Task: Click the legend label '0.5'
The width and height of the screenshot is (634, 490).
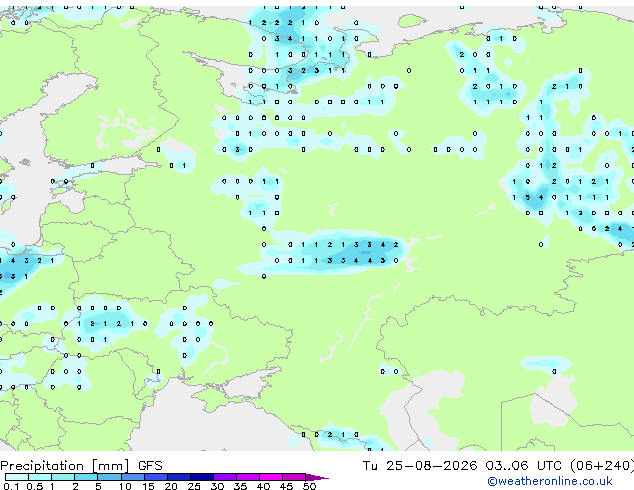Action: [x=34, y=486]
